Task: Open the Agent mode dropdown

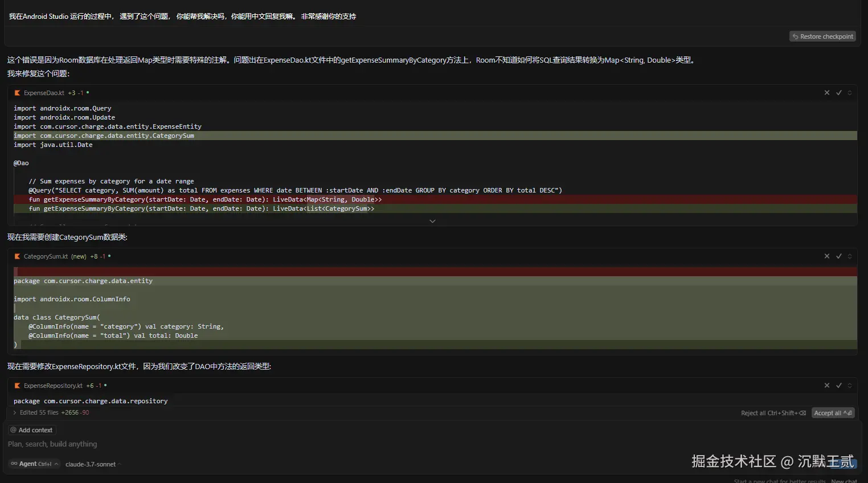Action: tap(35, 464)
